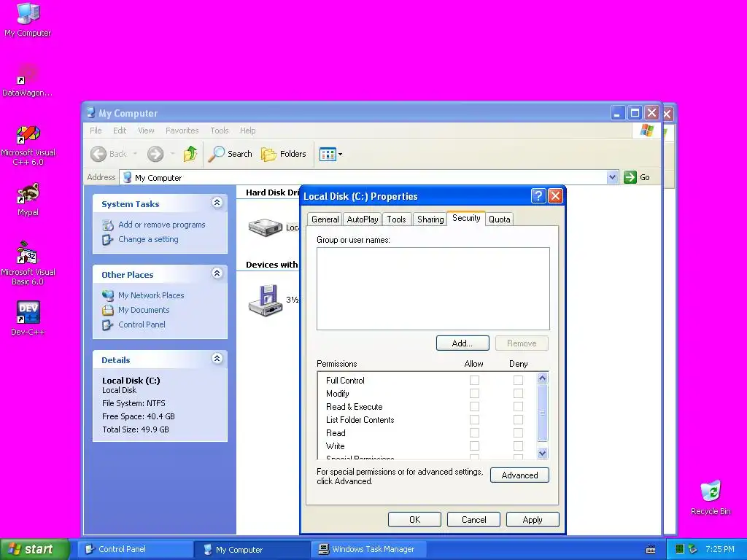This screenshot has width=747, height=560.
Task: Click the green tray icon by the clock
Action: (680, 549)
